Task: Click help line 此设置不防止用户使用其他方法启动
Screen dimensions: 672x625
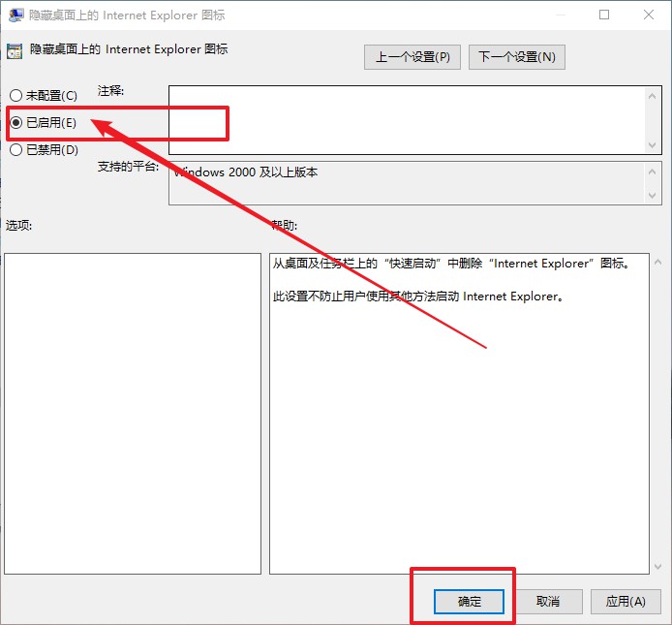Action: 418,297
